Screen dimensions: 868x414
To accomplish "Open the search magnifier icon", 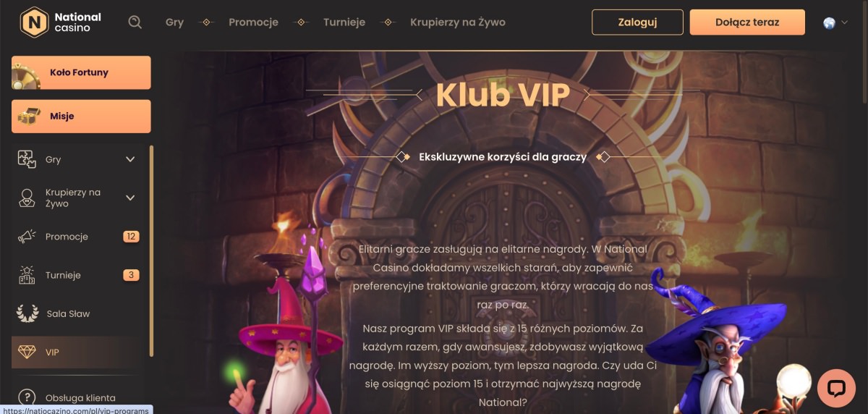I will click(135, 22).
